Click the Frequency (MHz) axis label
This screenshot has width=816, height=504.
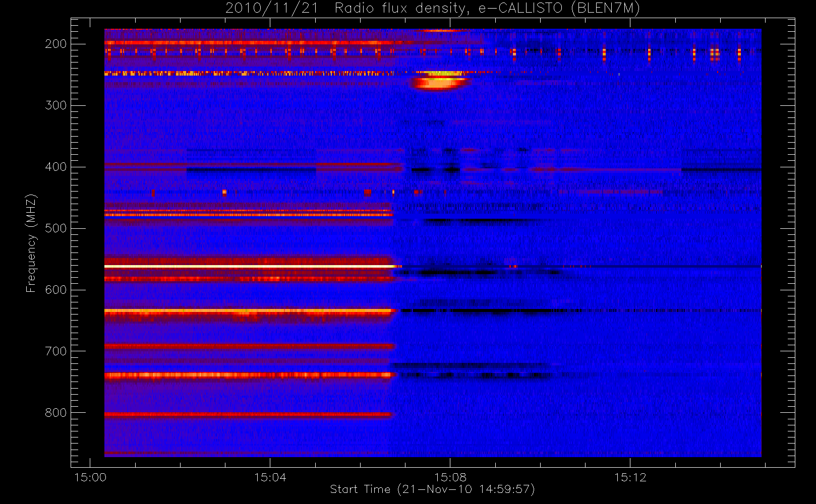point(31,243)
